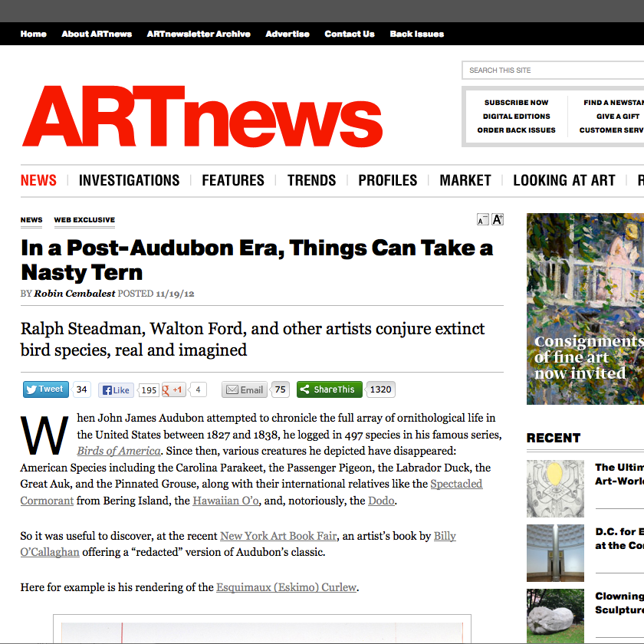Click Subscribe Now button
The height and width of the screenshot is (644, 644).
[x=516, y=103]
